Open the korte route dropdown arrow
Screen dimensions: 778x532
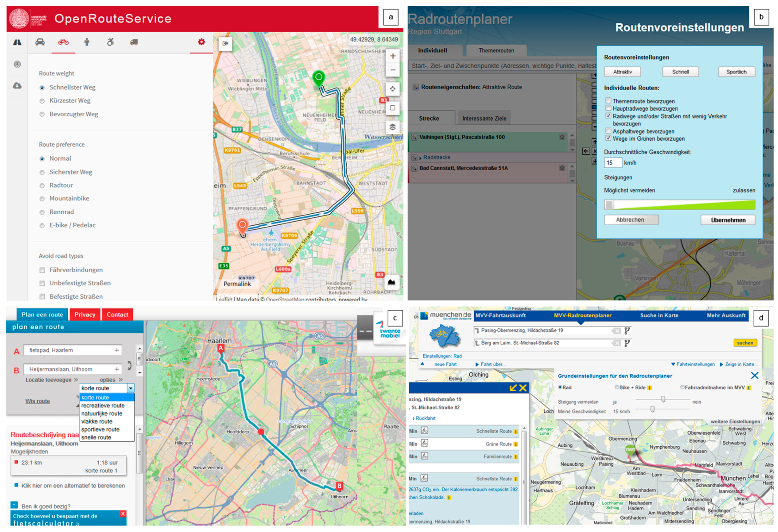[131, 388]
